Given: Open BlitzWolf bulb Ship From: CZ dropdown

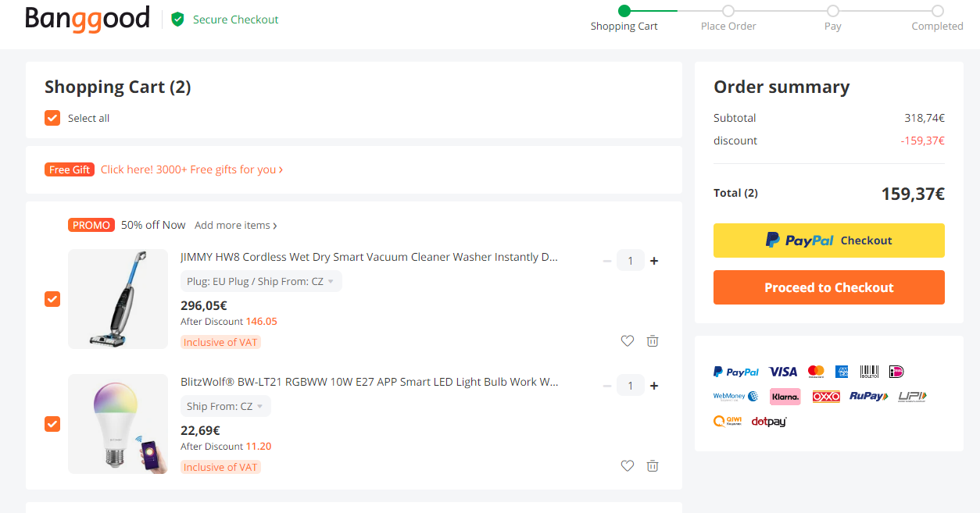Looking at the screenshot, I should (226, 406).
